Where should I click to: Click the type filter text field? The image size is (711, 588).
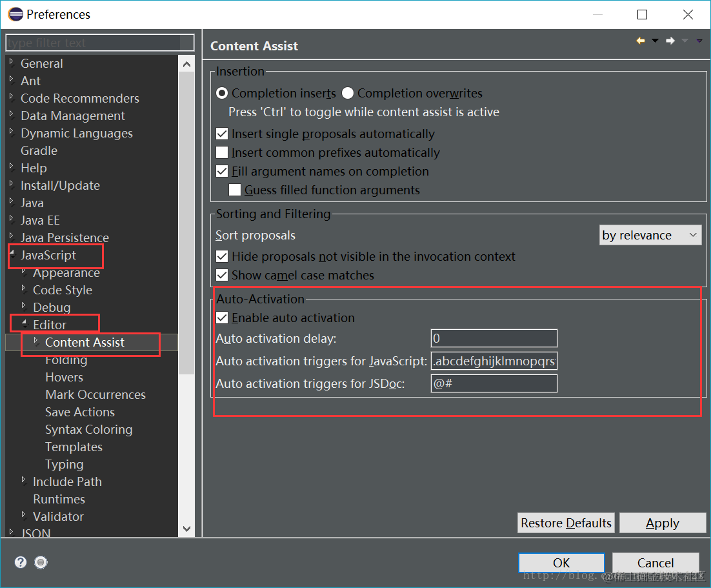pyautogui.click(x=100, y=43)
